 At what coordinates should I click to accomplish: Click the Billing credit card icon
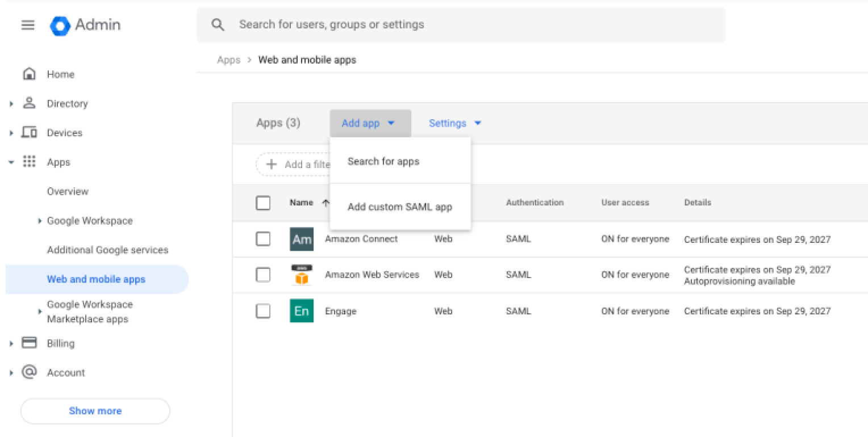click(29, 343)
